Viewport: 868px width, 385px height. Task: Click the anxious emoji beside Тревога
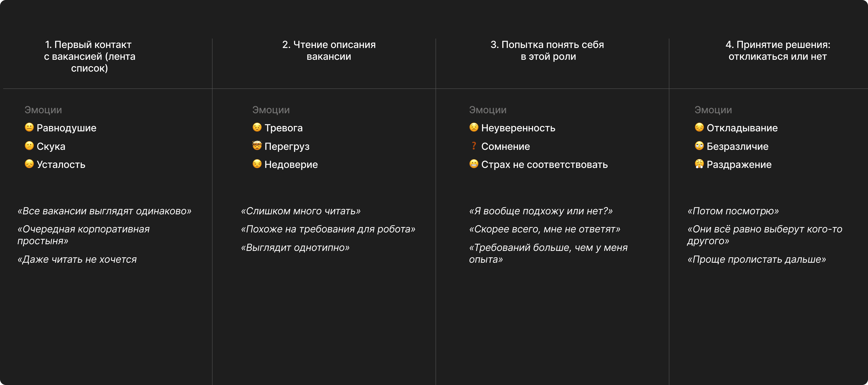257,127
